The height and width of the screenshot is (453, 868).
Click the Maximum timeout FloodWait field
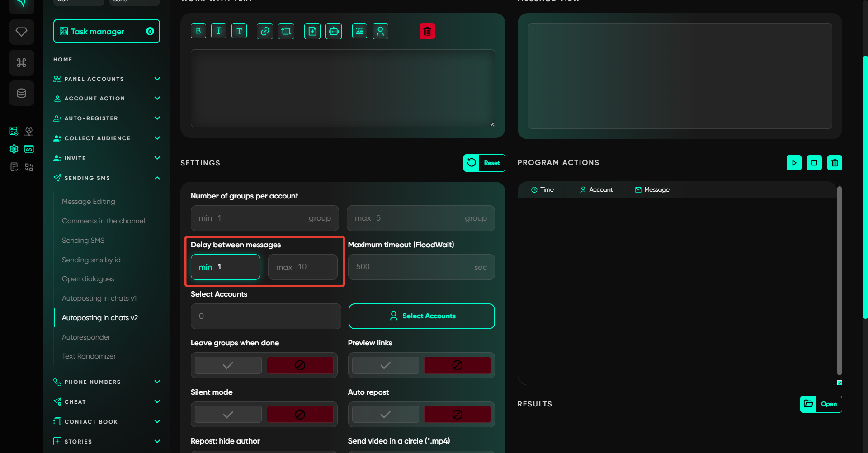(421, 267)
